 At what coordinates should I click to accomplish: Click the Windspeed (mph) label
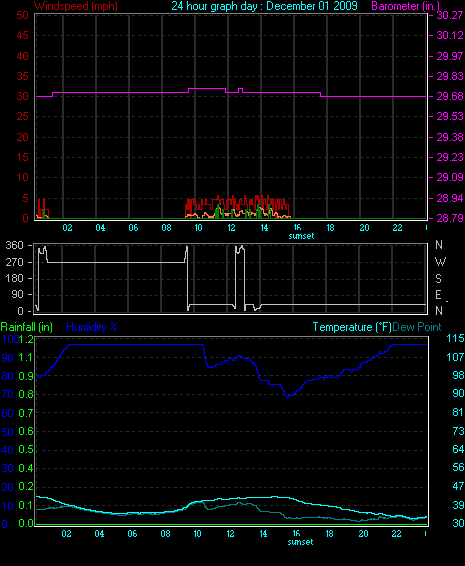(76, 6)
